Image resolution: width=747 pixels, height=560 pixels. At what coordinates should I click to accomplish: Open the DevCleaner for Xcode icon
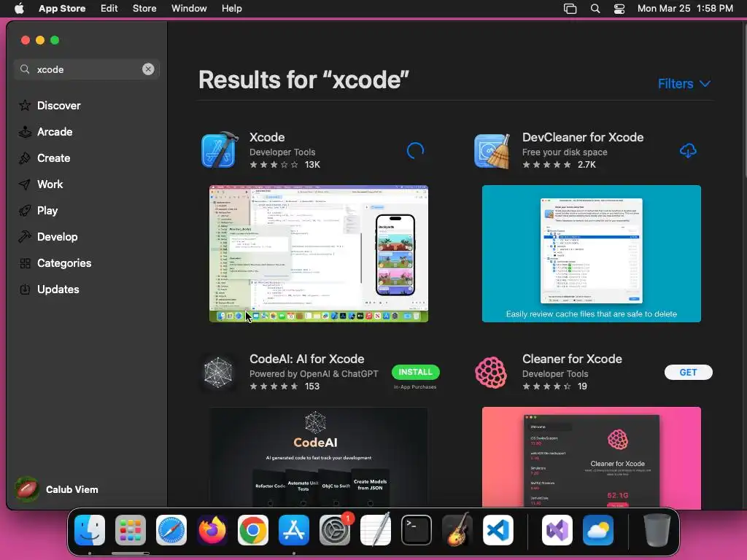click(x=492, y=150)
